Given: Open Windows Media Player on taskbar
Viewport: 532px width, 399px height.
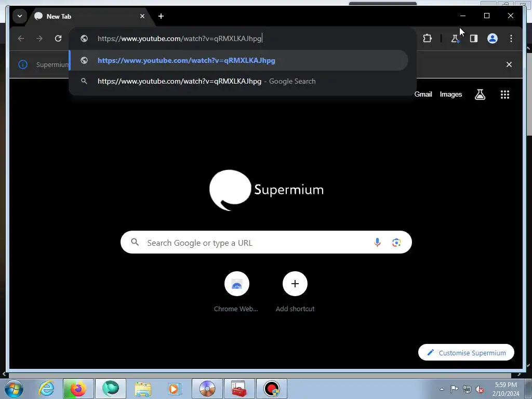Looking at the screenshot, I should click(175, 389).
